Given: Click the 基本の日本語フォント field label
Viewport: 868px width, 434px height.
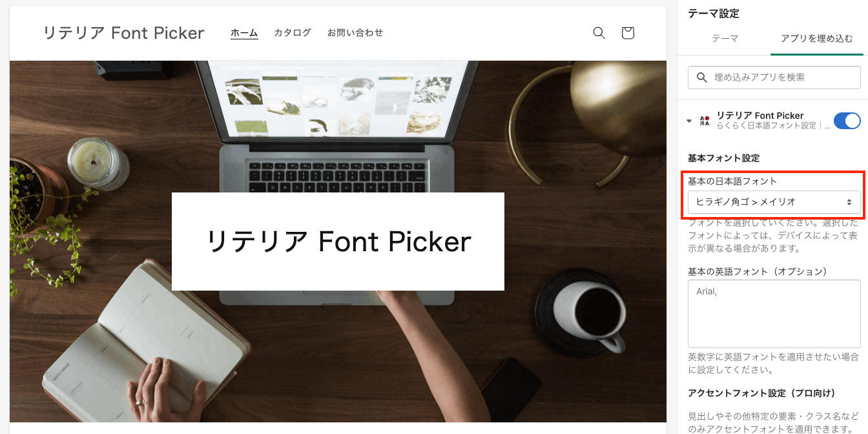Looking at the screenshot, I should 732,181.
